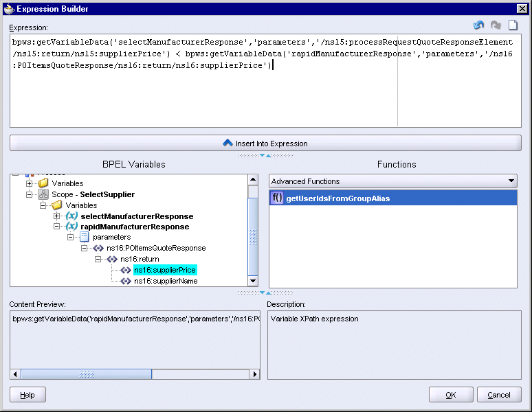The image size is (532, 412).
Task: Collapse the parameters node
Action: [x=70, y=237]
